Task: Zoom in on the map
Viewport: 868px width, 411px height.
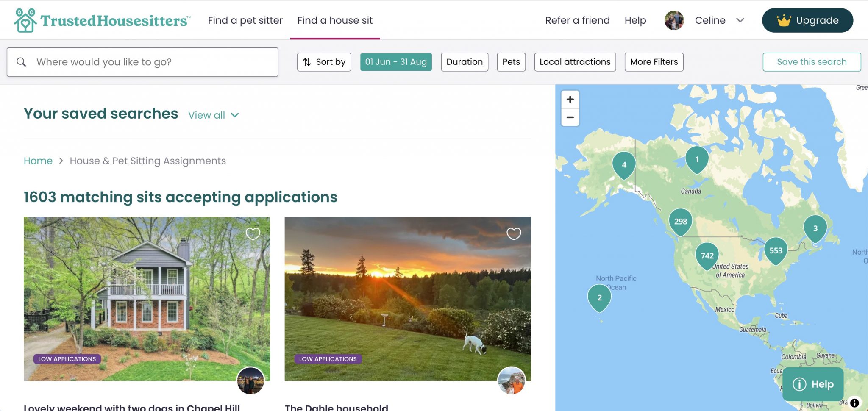Action: pos(570,99)
